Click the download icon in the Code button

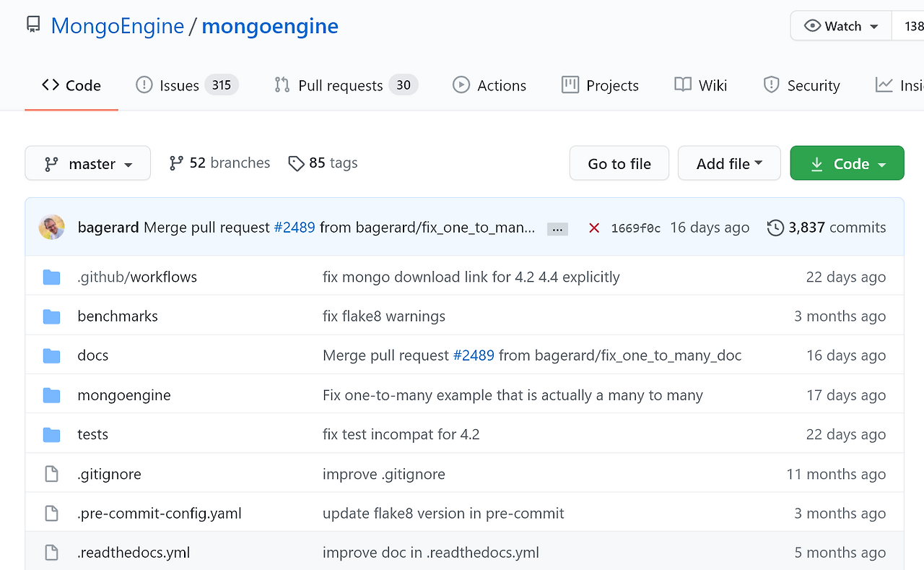(816, 163)
